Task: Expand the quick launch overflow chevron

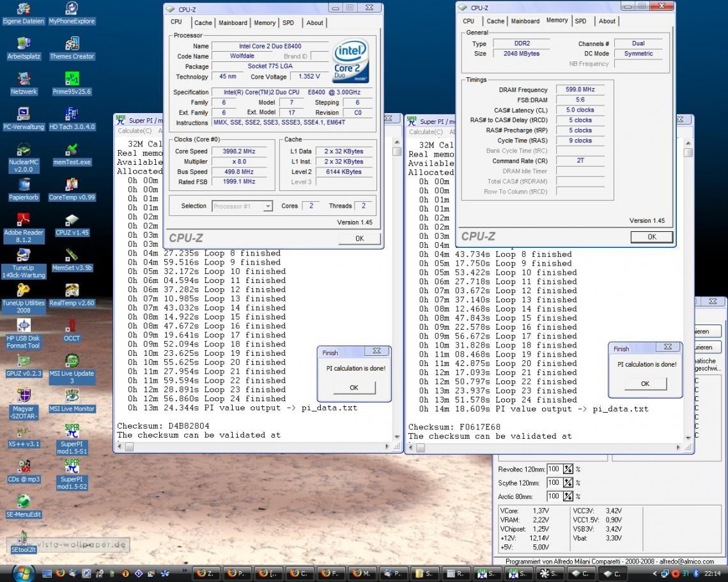Action: click(184, 571)
